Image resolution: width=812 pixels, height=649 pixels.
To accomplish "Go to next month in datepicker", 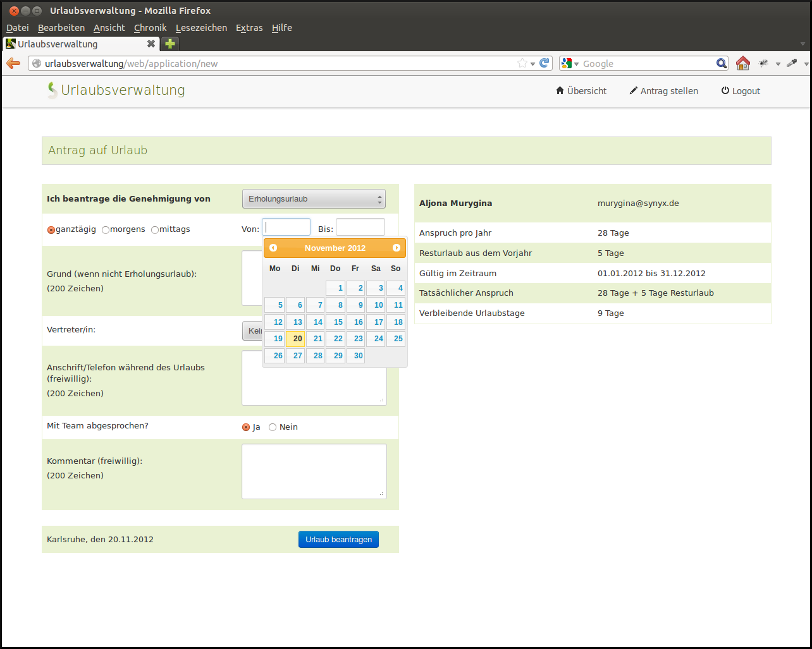I will (397, 248).
